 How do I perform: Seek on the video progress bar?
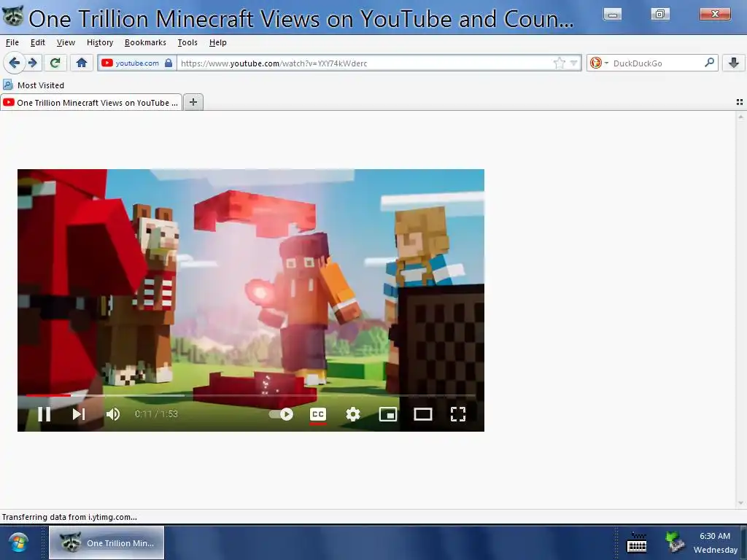click(x=251, y=395)
